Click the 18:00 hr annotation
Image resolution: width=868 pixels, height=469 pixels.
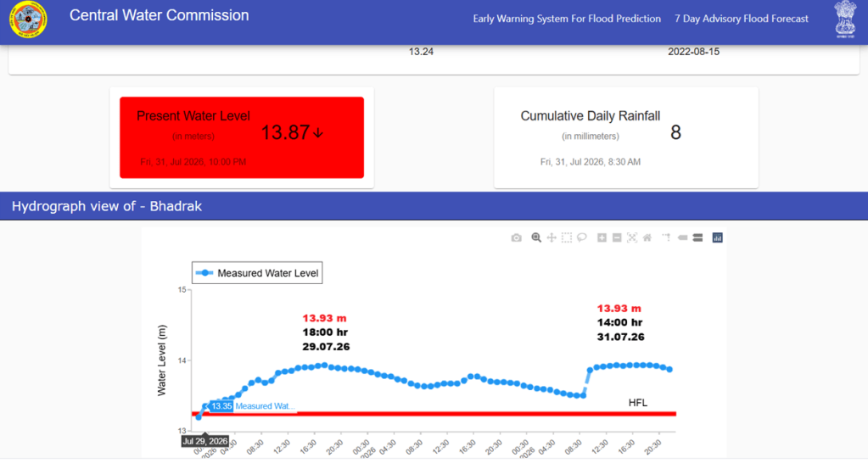pyautogui.click(x=325, y=332)
